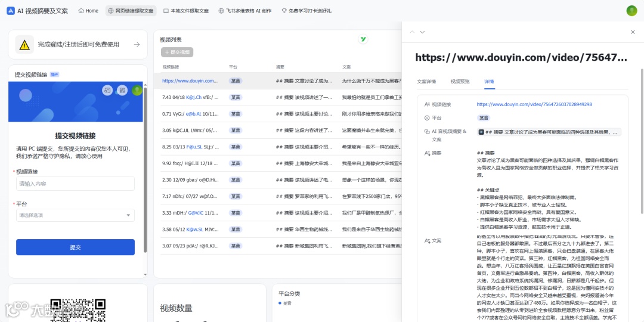Image resolution: width=644 pixels, height=322 pixels.
Task: Click the 某音 platform tag in details
Action: click(x=484, y=118)
